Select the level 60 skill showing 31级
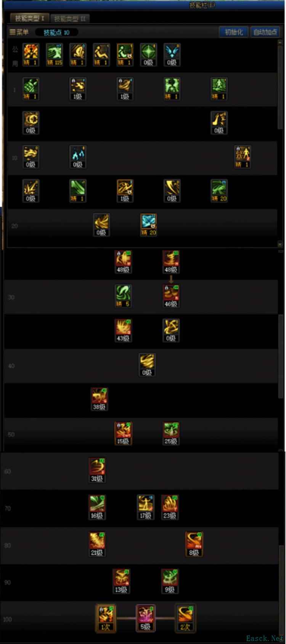 tap(97, 471)
